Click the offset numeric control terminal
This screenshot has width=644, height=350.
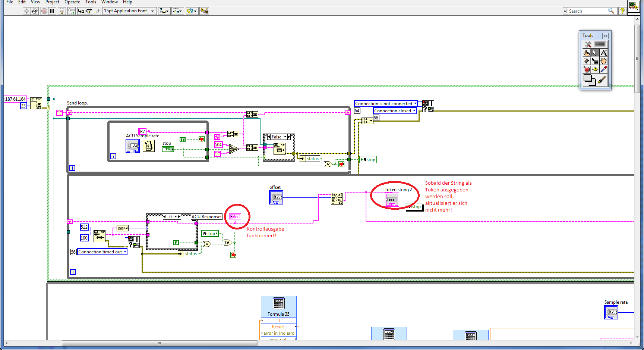click(x=276, y=197)
